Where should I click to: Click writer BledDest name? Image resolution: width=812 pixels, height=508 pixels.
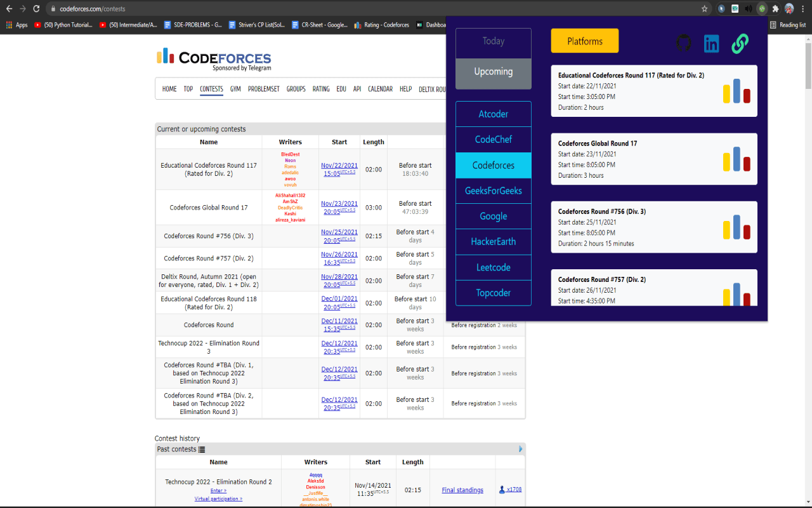tap(290, 154)
